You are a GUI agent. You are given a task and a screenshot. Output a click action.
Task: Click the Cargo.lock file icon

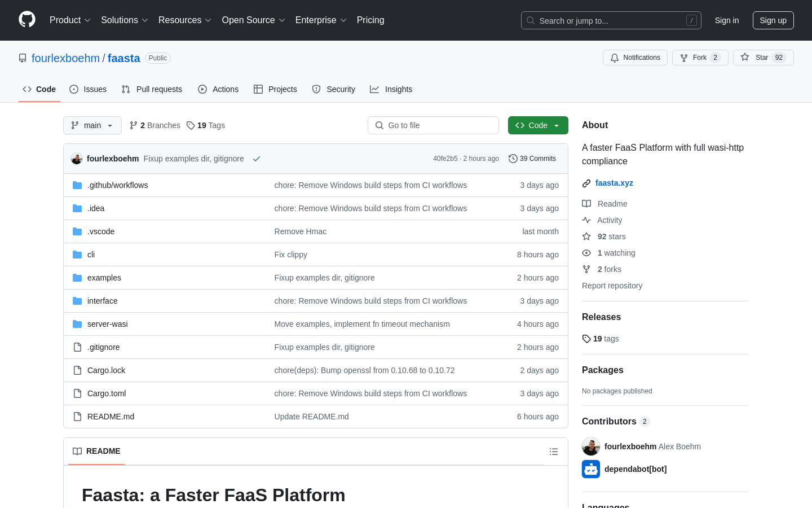click(x=77, y=370)
